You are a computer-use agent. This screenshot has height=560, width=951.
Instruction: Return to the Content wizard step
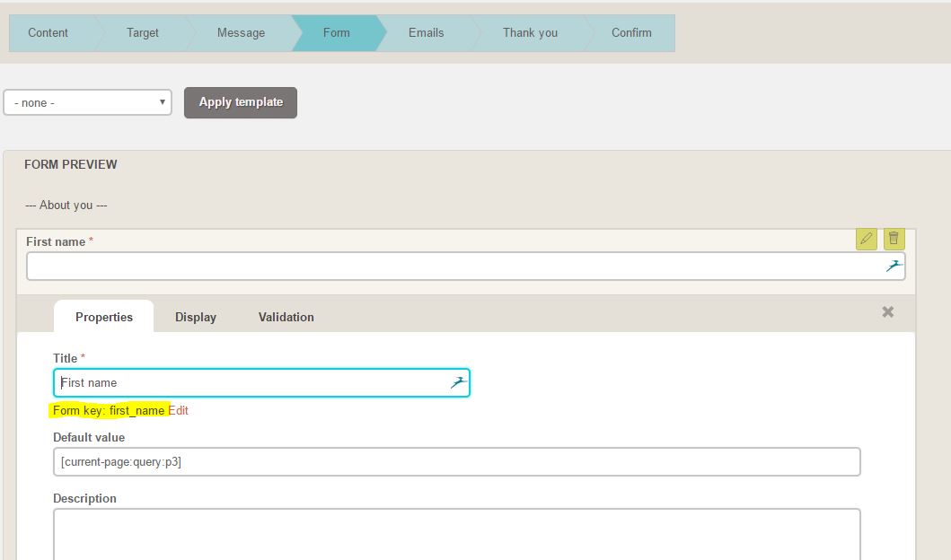pyautogui.click(x=48, y=32)
